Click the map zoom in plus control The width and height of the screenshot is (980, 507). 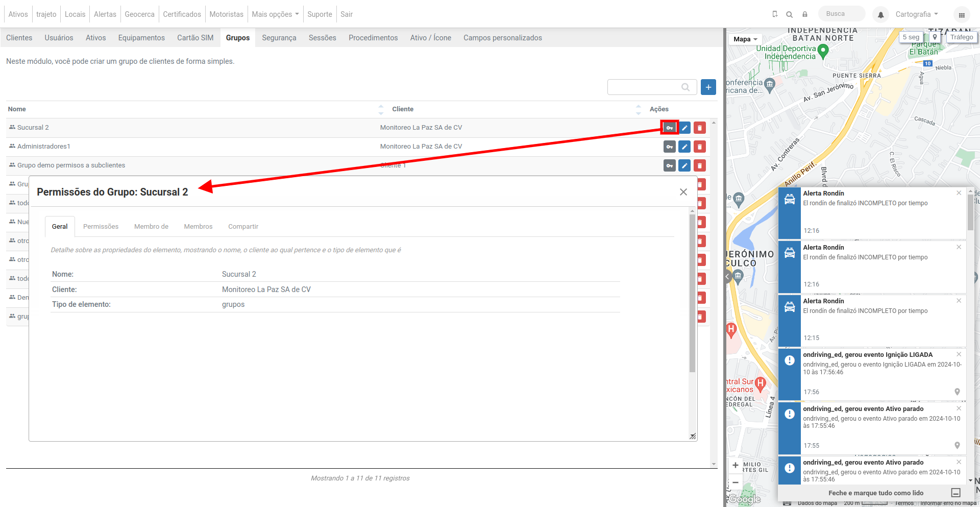click(736, 465)
